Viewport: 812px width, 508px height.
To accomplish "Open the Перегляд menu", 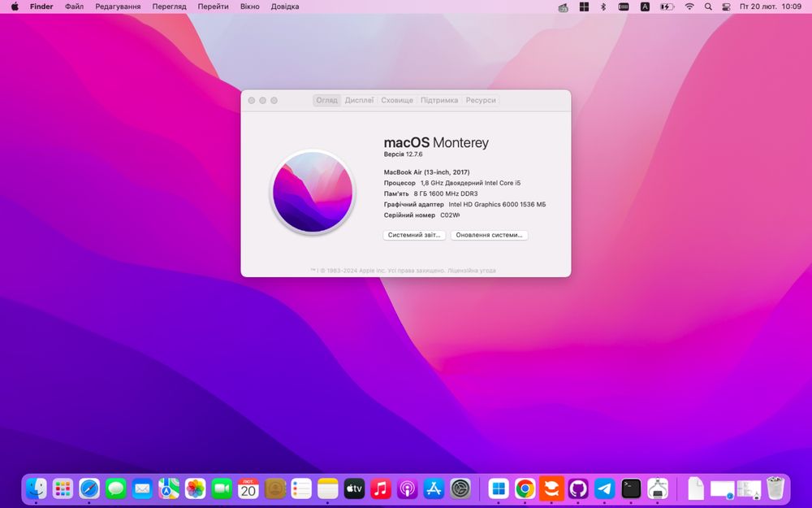I will 169,7.
